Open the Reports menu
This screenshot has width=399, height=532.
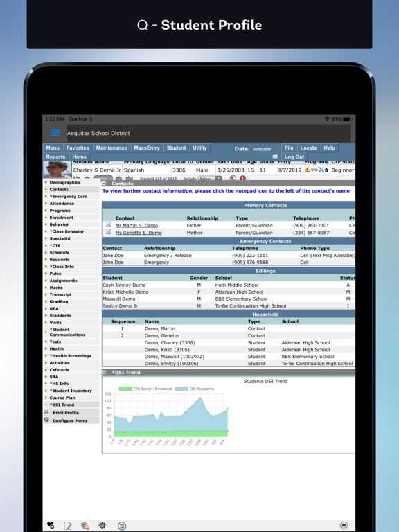(x=55, y=157)
